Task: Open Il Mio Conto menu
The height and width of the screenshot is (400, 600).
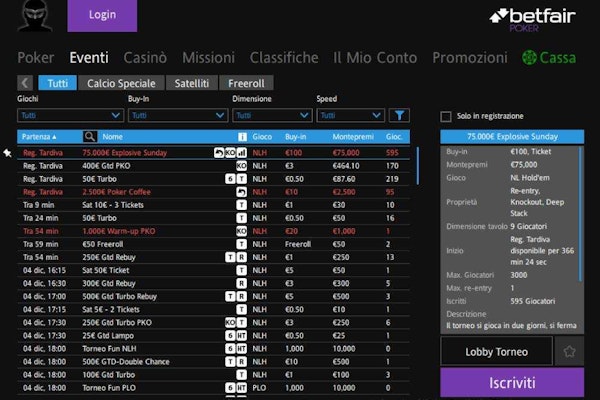Action: click(375, 58)
